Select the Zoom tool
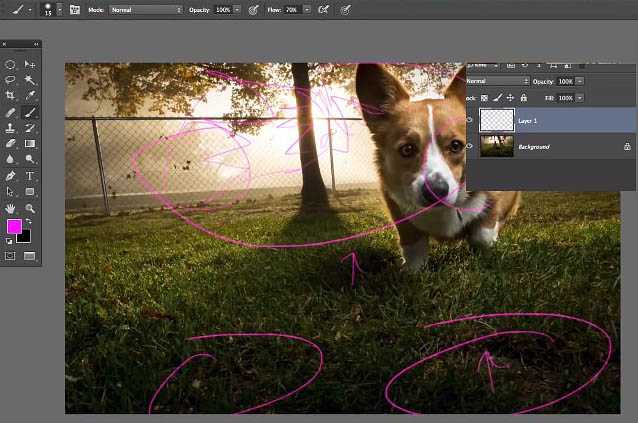638x423 pixels. [x=30, y=207]
